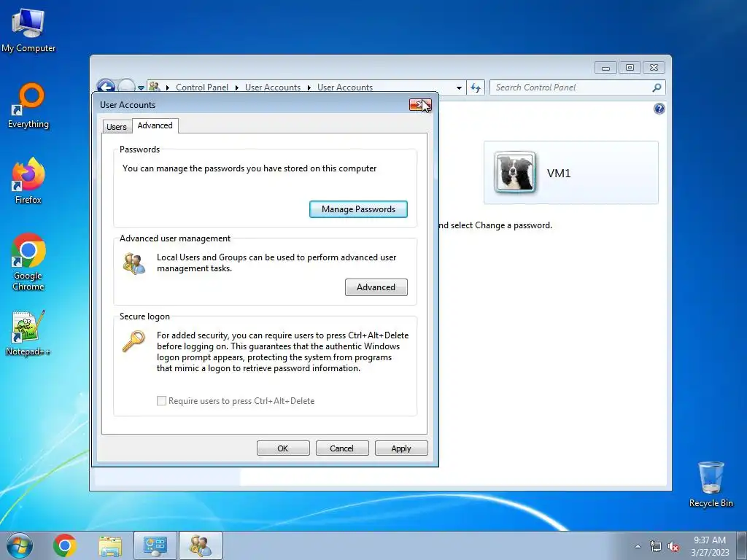Minimize the Control Panel window
Screen dimensions: 747x560
605,68
